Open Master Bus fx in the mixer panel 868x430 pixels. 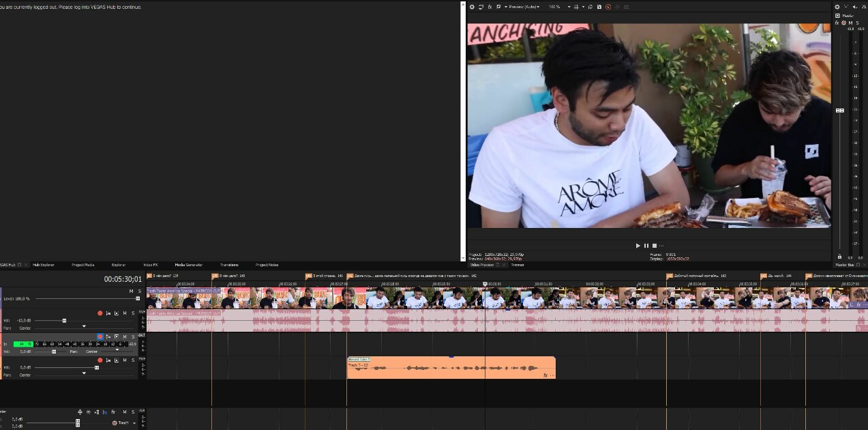coord(837,23)
